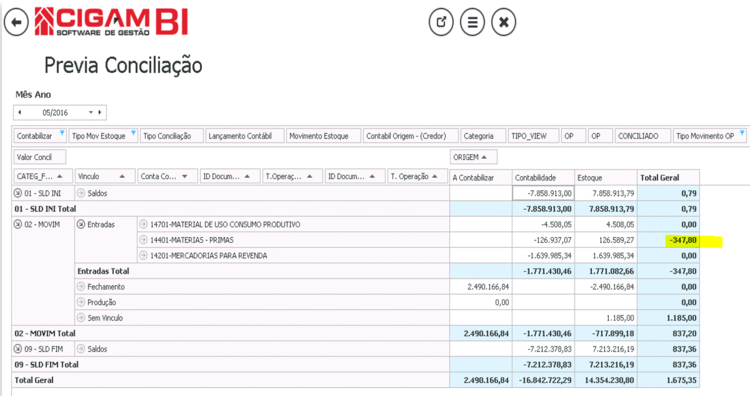Collapse the 02 - MOVIM group
The image size is (750, 396).
[18, 224]
